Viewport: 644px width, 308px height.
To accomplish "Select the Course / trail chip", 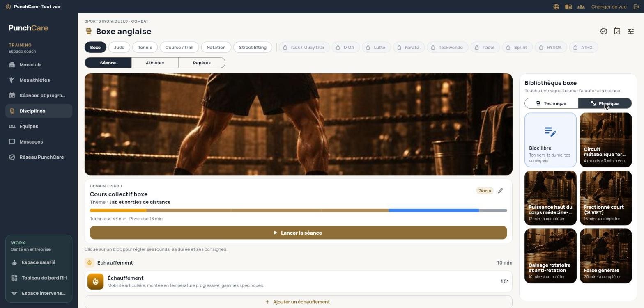I will pos(179,48).
